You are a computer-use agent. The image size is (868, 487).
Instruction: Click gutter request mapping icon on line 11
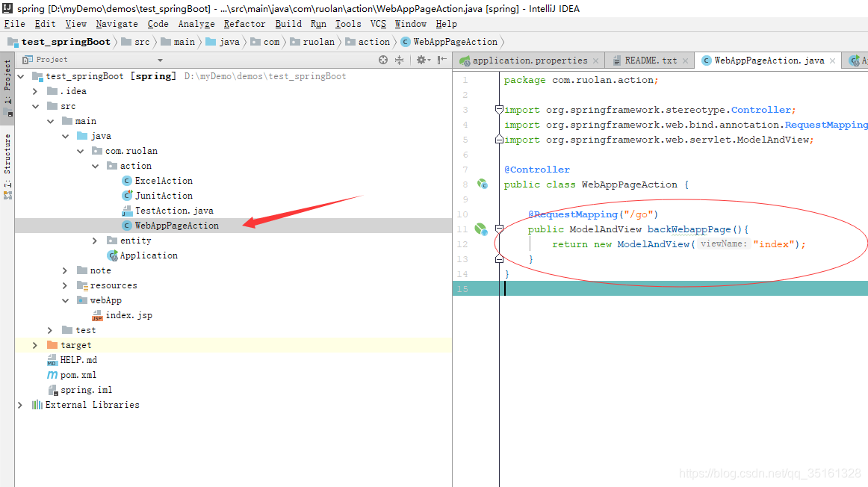[x=480, y=229]
